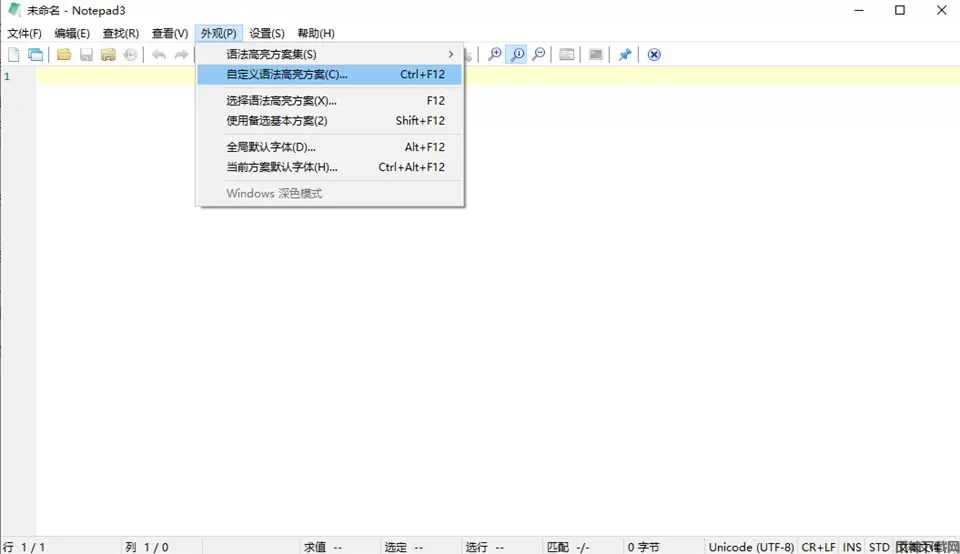Click the Reset zoom magnifier icon
Image resolution: width=960 pixels, height=554 pixels.
coord(517,54)
